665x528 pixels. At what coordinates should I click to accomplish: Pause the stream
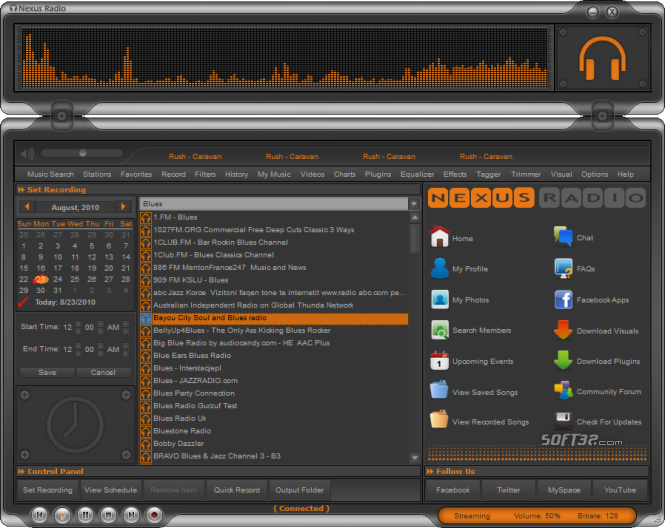click(85, 515)
